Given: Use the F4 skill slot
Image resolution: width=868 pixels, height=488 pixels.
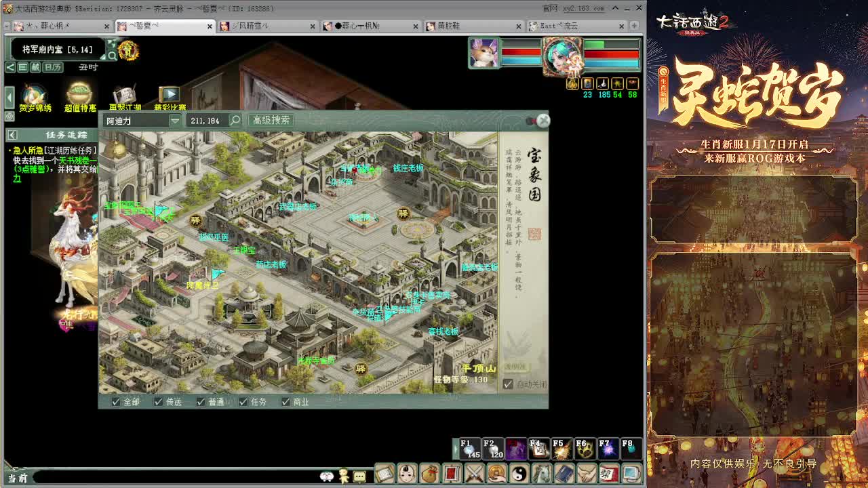Looking at the screenshot, I should click(x=538, y=449).
